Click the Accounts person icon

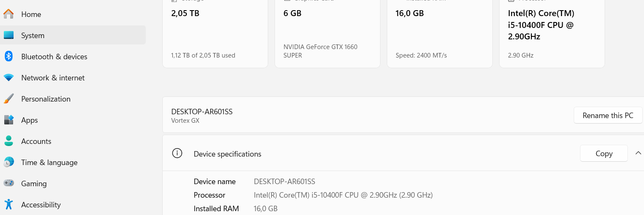pos(8,141)
